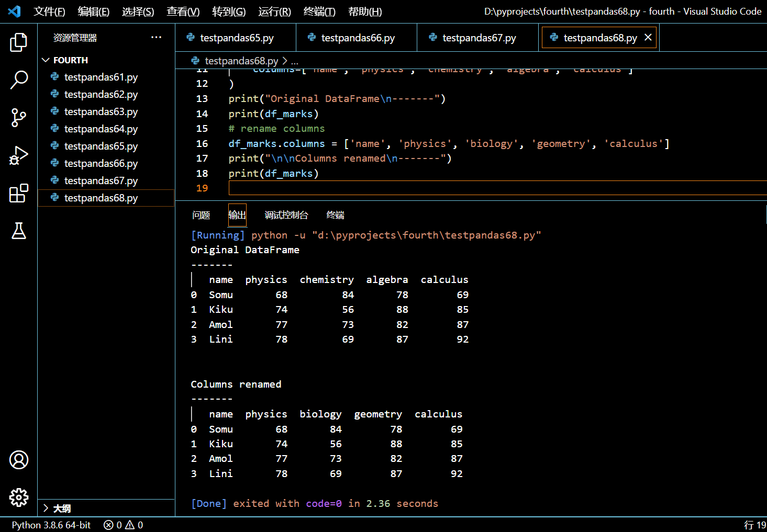Screen dimensions: 767x532
Task: Open the Explorer view in activity bar
Action: 19,42
